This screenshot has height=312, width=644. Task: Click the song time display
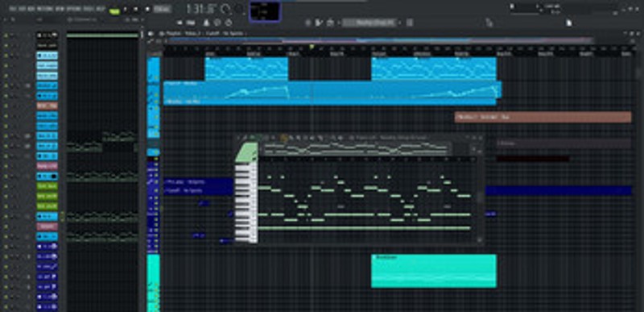click(202, 9)
